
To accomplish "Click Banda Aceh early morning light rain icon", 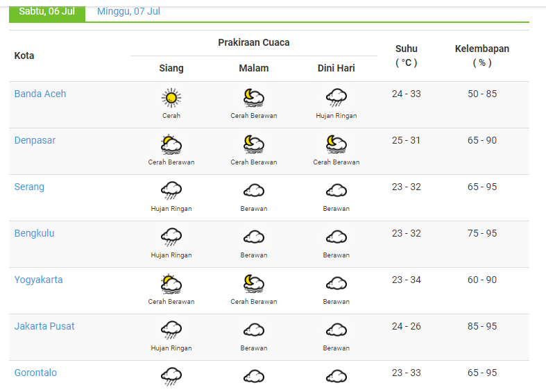I will tap(336, 98).
